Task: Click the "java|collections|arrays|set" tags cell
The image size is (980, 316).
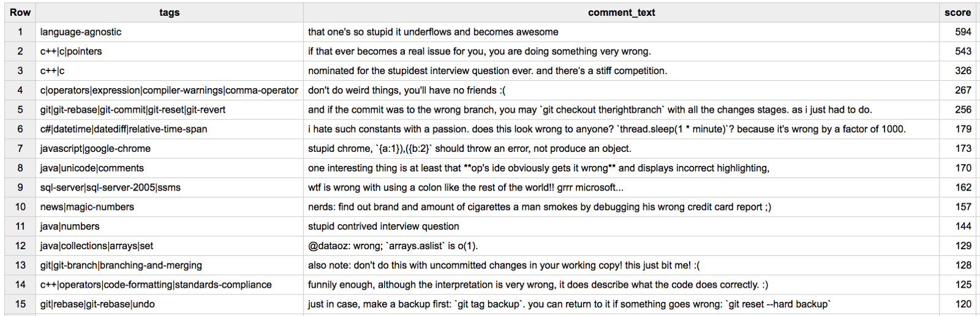Action: click(x=97, y=246)
